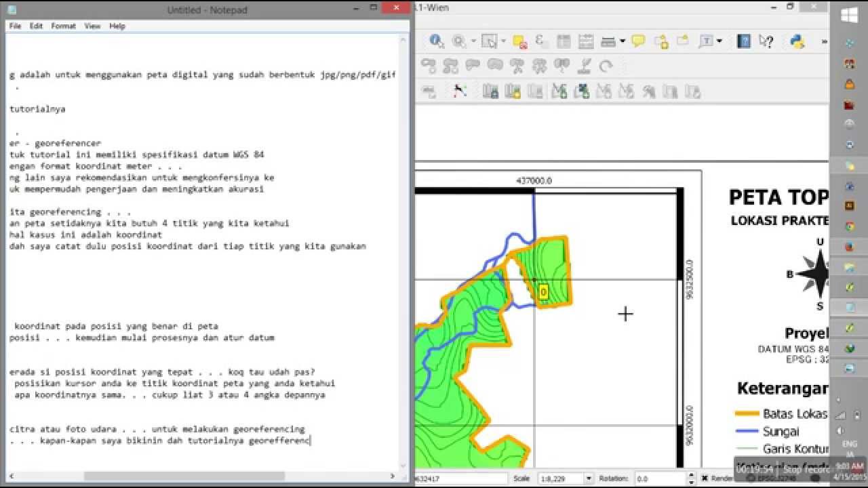Image resolution: width=868 pixels, height=488 pixels.
Task: Click the magnifier feature action tool icon
Action: point(459,41)
